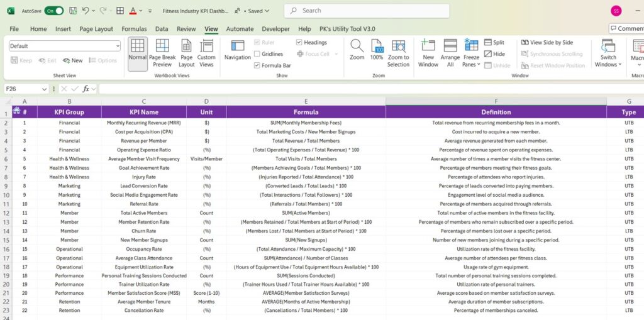Image resolution: width=644 pixels, height=320 pixels.
Task: Undo the last action
Action: click(x=86, y=11)
